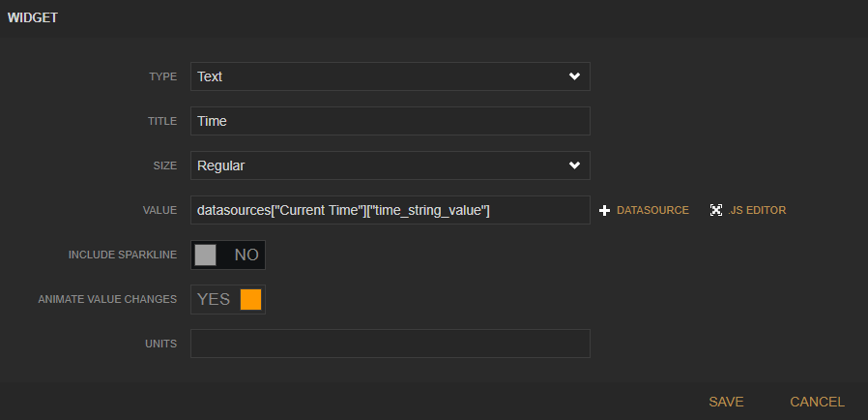Click the NO text in the Sparkline toggle
Image resolution: width=868 pixels, height=420 pixels.
coord(246,255)
